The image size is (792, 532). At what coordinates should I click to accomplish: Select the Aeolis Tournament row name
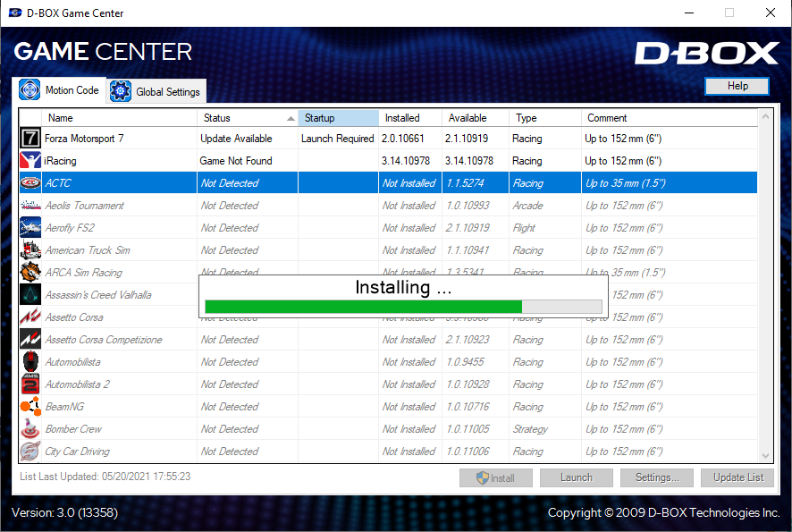[84, 206]
